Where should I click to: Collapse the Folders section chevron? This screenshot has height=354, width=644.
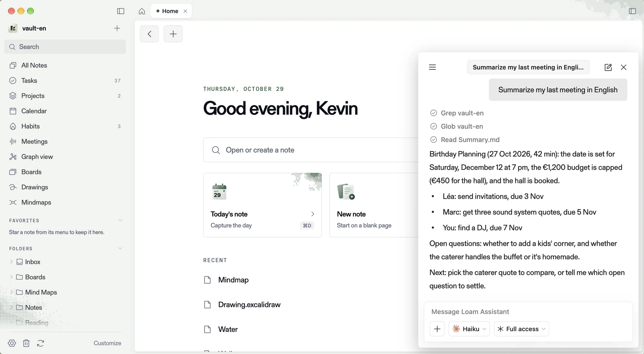(x=120, y=248)
